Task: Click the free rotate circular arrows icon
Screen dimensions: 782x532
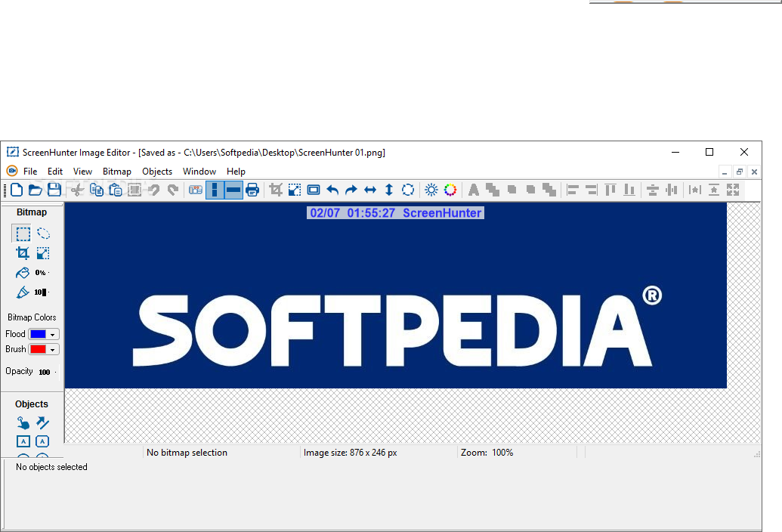Action: pyautogui.click(x=408, y=190)
